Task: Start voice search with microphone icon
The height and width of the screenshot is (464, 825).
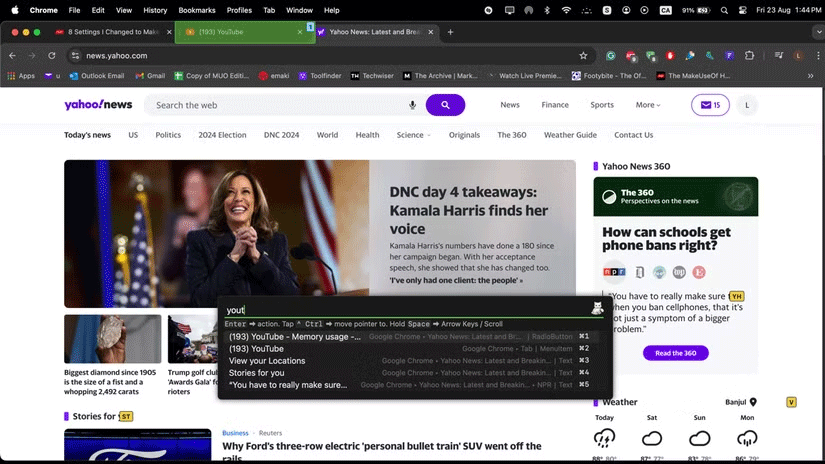Action: click(412, 105)
